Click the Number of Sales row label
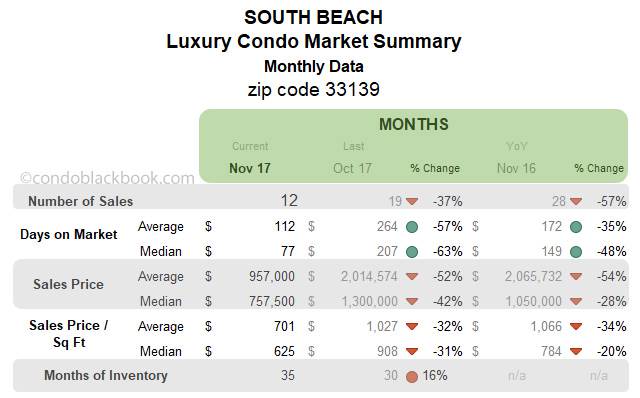Screen dimensions: 640x398 pyautogui.click(x=80, y=201)
